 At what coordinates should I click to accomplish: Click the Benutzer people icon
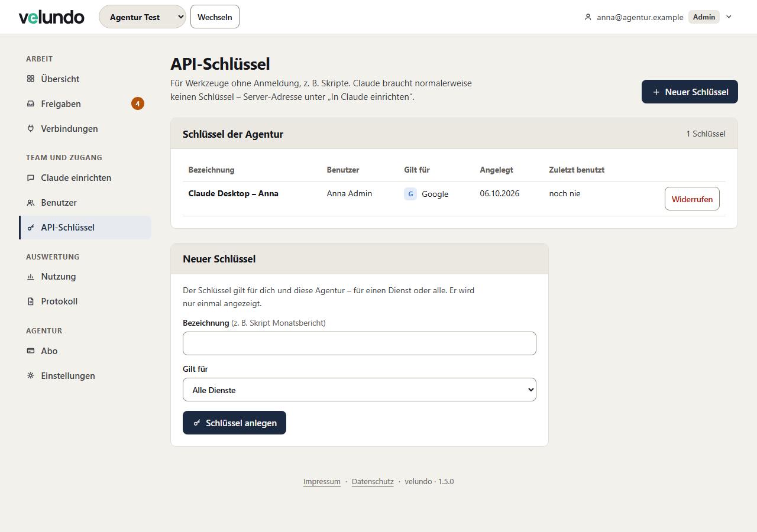click(31, 202)
